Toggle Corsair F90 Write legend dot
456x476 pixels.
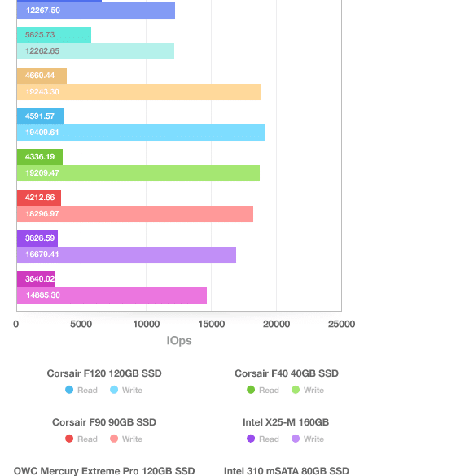click(x=114, y=439)
